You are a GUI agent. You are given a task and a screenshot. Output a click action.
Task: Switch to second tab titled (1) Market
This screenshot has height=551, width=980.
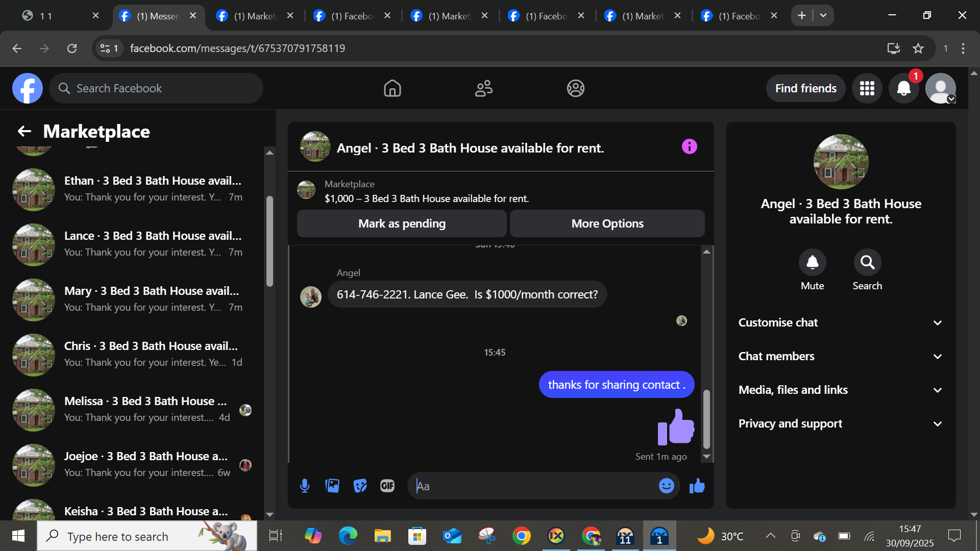(x=255, y=16)
